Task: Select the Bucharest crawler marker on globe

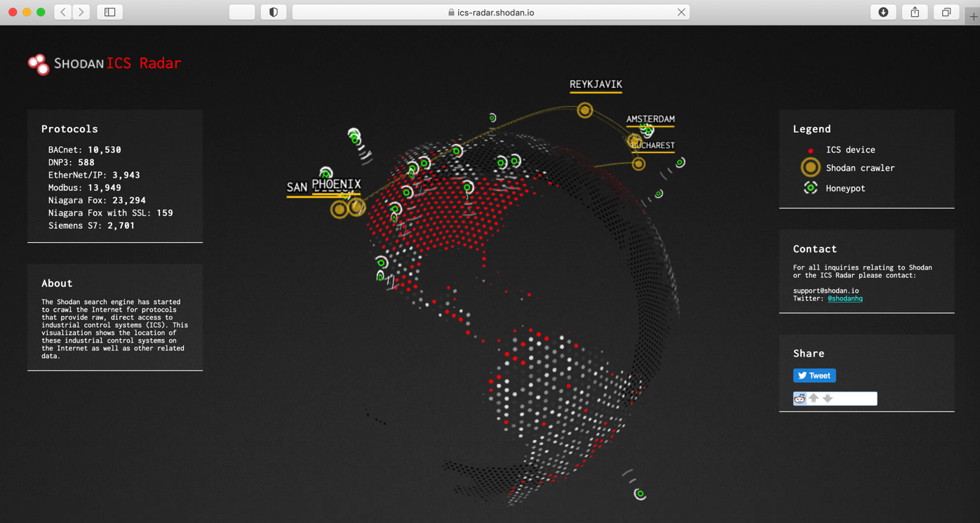Action: [x=638, y=164]
